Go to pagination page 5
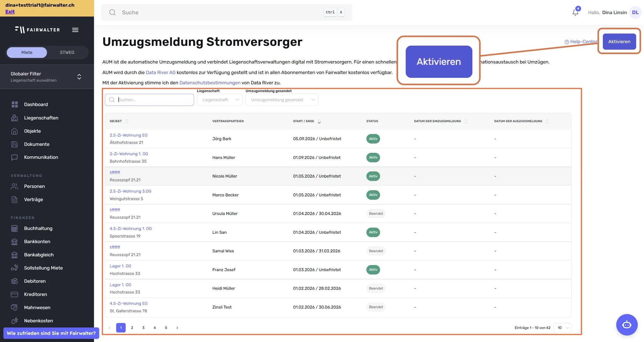Image resolution: width=644 pixels, height=342 pixels. [x=166, y=328]
